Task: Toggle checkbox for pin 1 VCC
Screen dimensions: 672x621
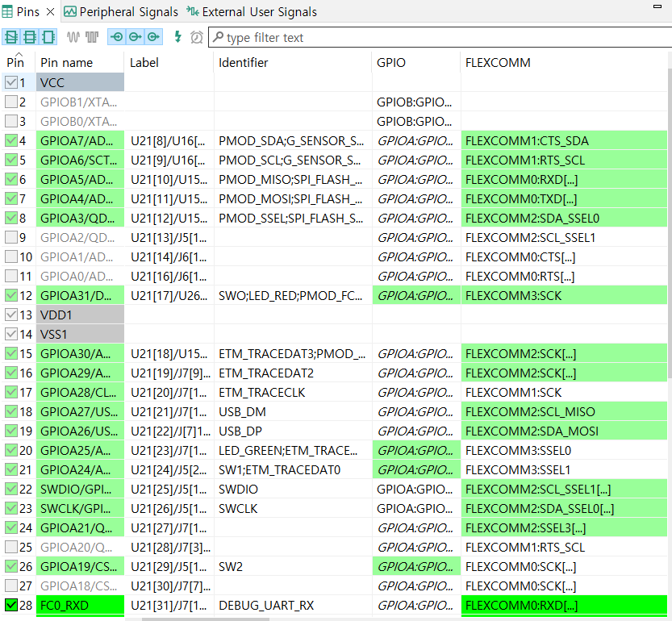Action: pos(11,82)
